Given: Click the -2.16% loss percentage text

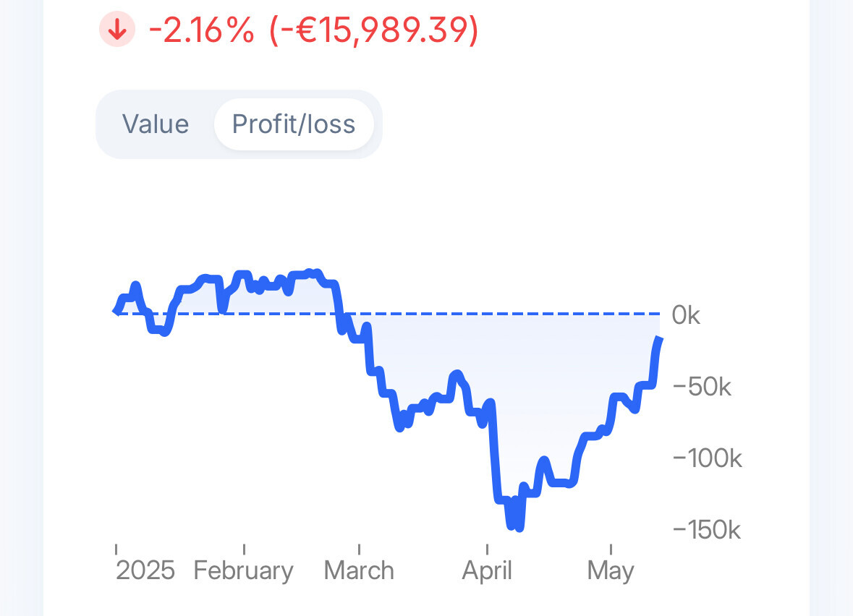Looking at the screenshot, I should coord(201,30).
